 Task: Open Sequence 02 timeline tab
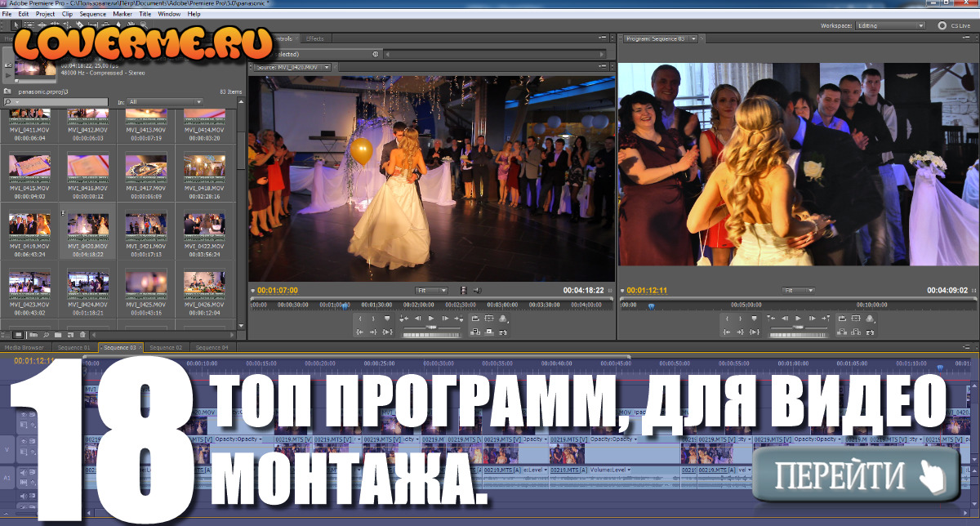pos(166,347)
